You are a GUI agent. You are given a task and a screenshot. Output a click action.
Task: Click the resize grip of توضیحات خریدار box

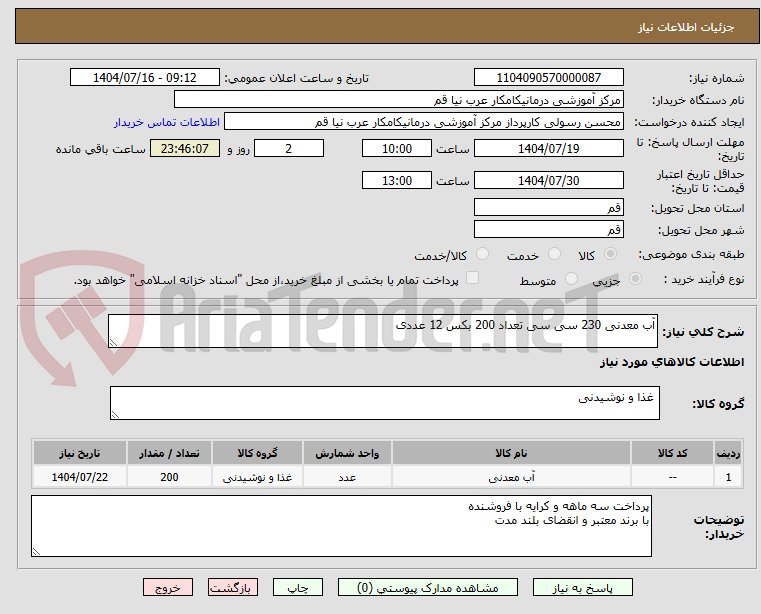tap(36, 551)
